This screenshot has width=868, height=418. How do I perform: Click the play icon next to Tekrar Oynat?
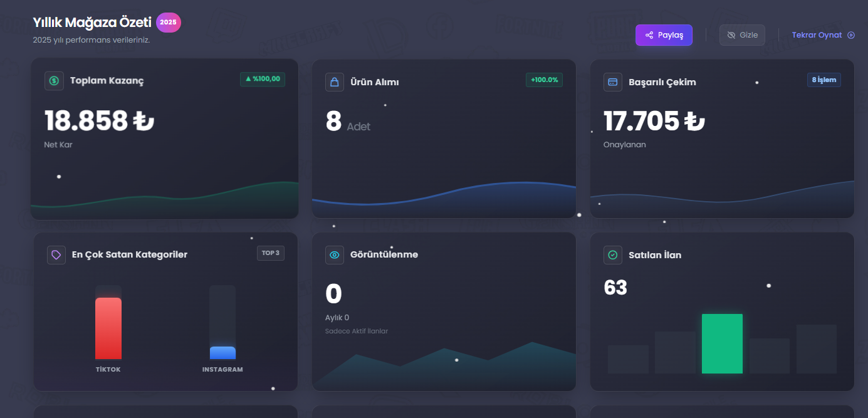(x=851, y=35)
